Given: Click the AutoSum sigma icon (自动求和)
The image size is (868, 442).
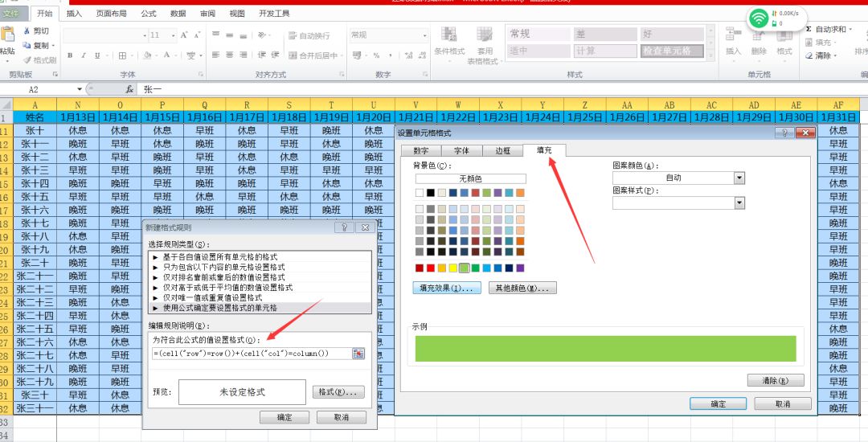Looking at the screenshot, I should [809, 29].
